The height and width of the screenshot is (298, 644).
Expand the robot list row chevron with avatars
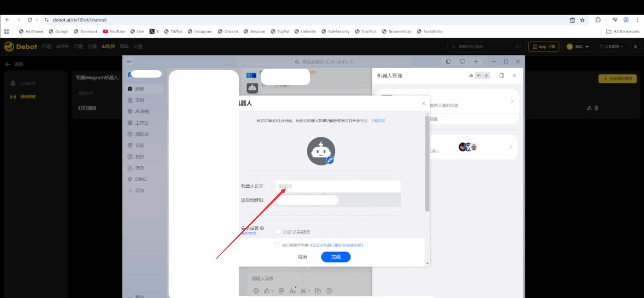pos(511,147)
